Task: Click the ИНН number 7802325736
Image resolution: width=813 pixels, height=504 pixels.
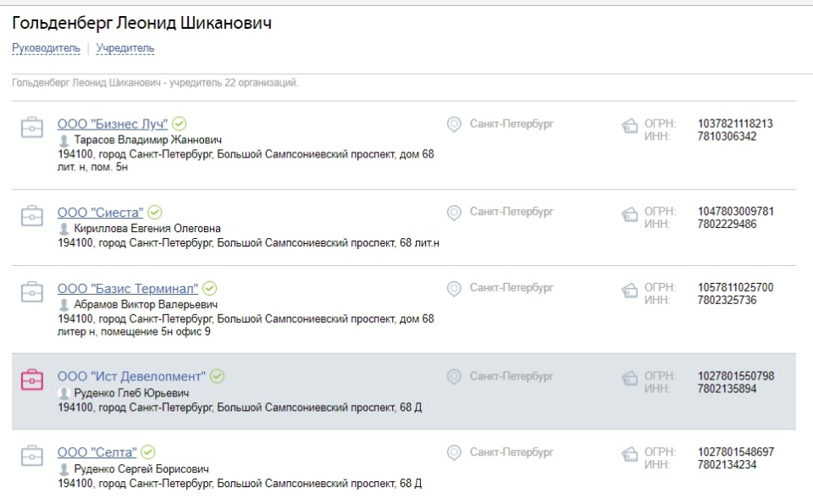Action: point(727,300)
